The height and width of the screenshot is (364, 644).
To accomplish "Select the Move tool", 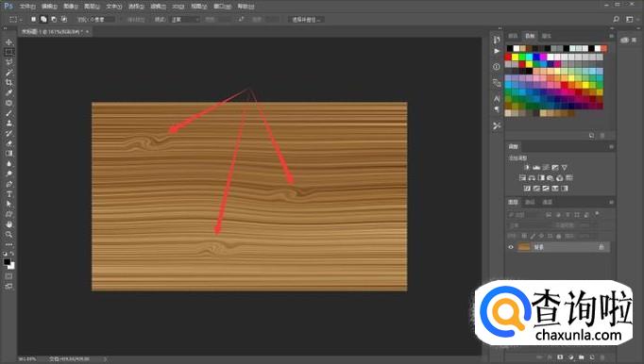I will coord(8,42).
